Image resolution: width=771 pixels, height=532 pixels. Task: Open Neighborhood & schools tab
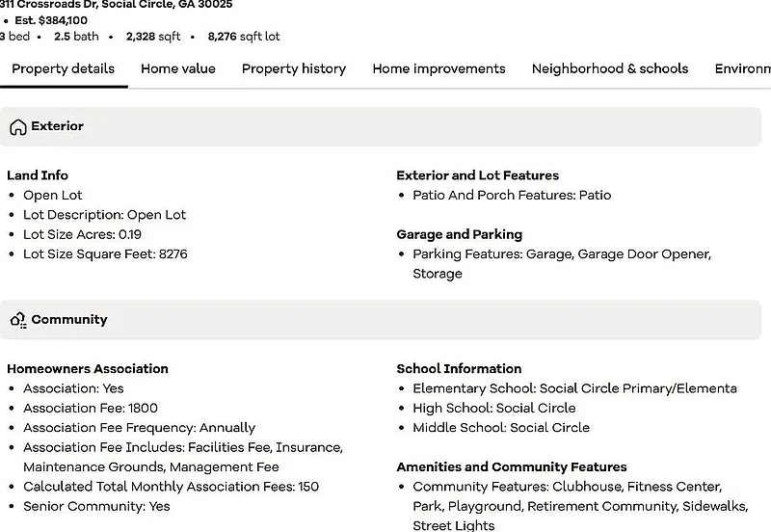(610, 68)
